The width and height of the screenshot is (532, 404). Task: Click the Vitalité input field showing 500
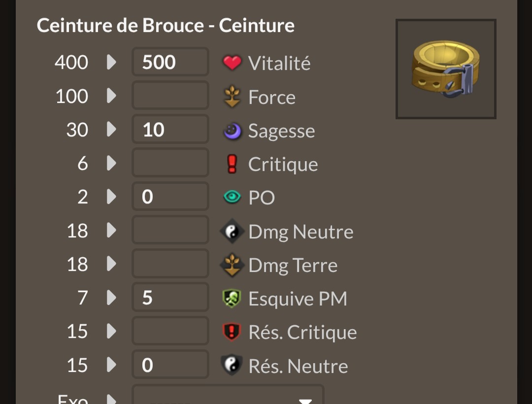[x=170, y=62]
